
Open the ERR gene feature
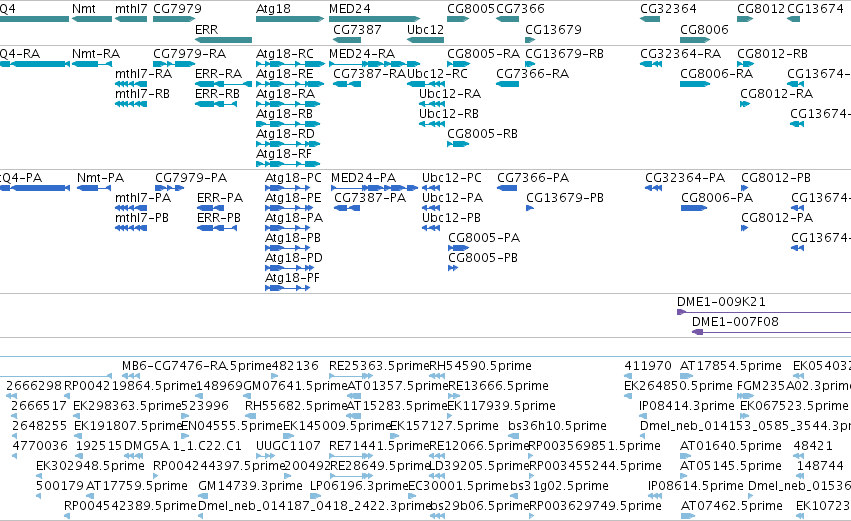pos(223,40)
